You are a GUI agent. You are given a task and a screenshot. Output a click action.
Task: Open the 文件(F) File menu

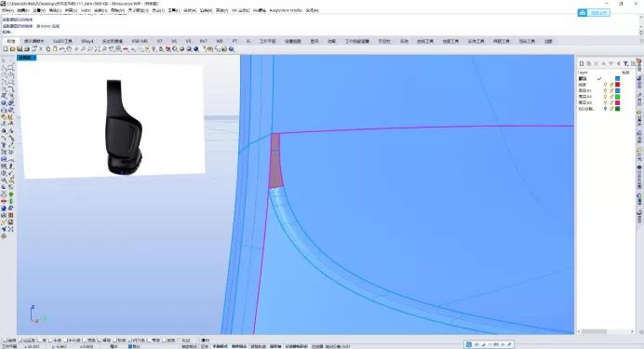tap(7, 10)
